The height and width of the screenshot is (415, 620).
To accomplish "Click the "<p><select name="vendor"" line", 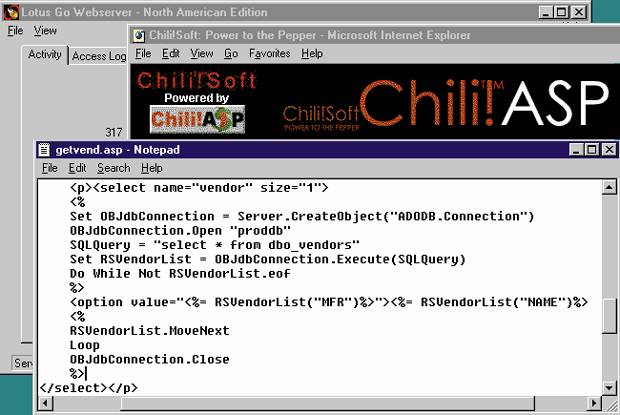I will [x=199, y=187].
